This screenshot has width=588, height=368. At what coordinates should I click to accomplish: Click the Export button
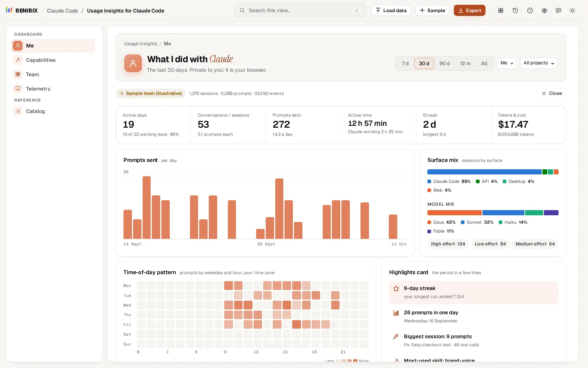470,10
